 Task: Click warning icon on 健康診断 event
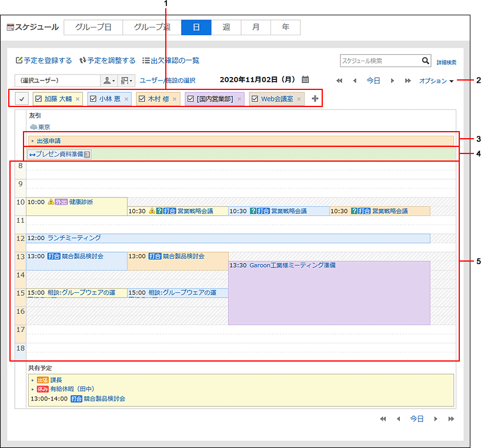[x=51, y=202]
